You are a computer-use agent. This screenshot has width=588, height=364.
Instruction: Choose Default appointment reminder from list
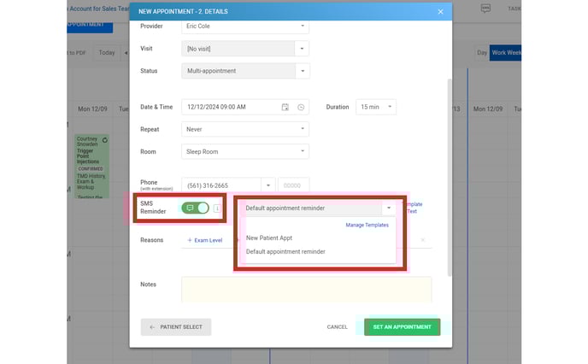285,252
